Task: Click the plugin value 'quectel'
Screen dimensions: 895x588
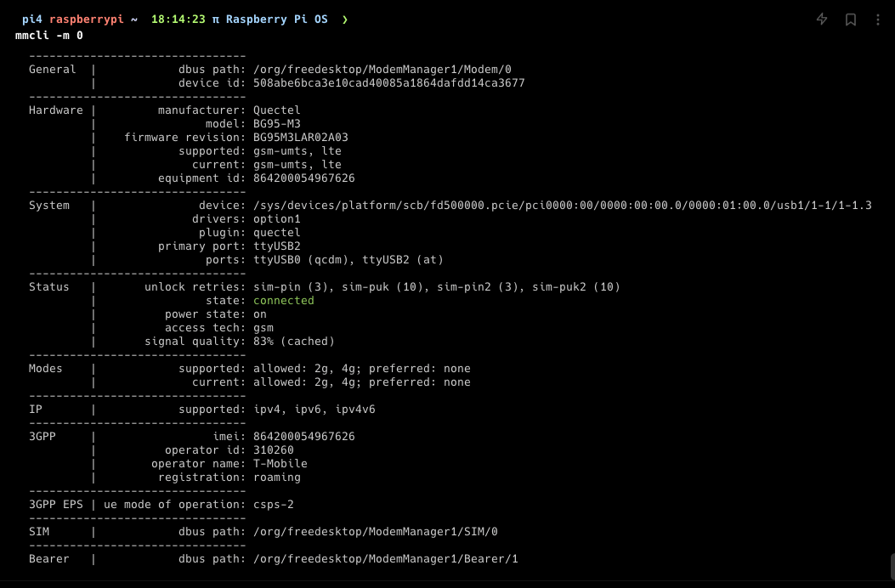Action: pyautogui.click(x=277, y=233)
